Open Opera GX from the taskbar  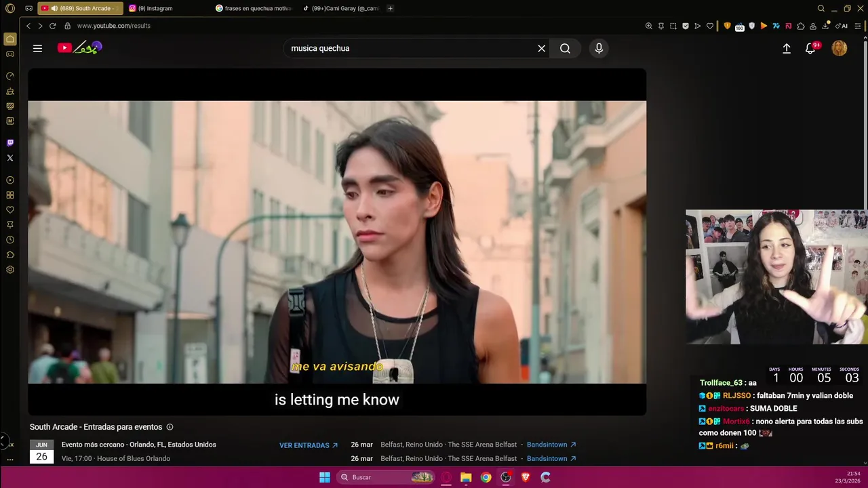[x=446, y=477]
